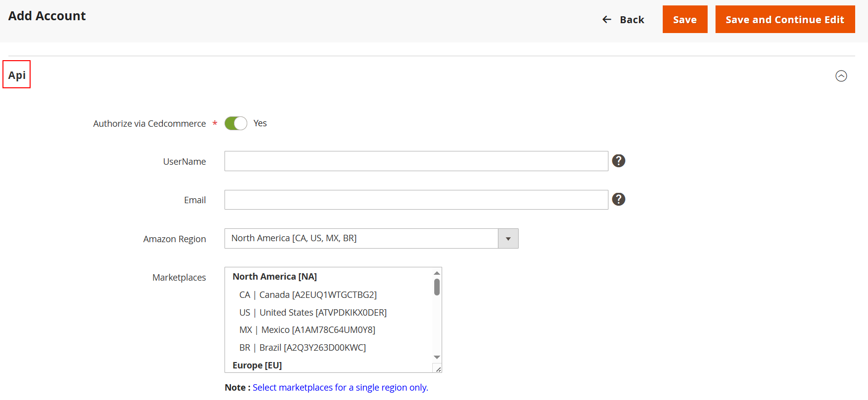Click the Api section heading
The width and height of the screenshot is (868, 400).
pos(17,75)
